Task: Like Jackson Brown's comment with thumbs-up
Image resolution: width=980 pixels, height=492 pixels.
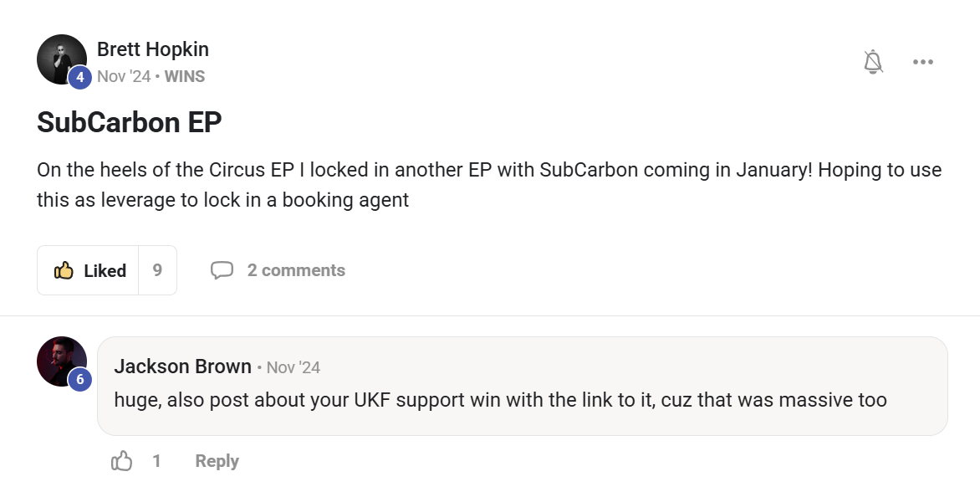Action: coord(122,461)
